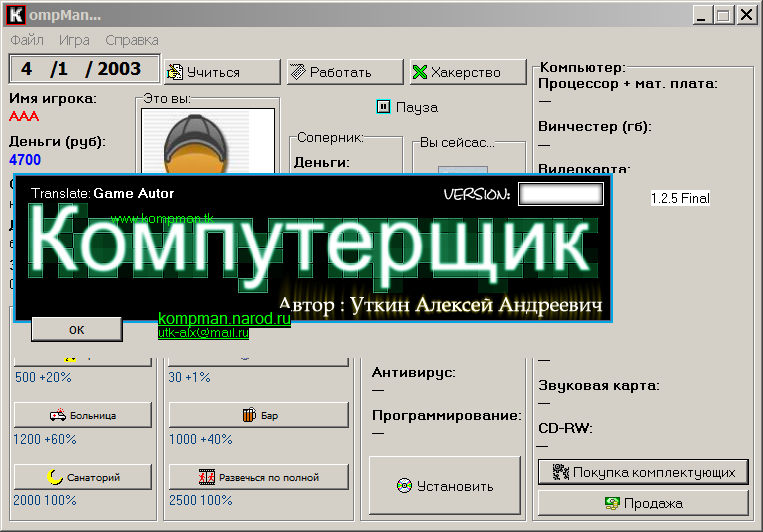Click the Установить button
This screenshot has width=763, height=532.
[x=445, y=485]
